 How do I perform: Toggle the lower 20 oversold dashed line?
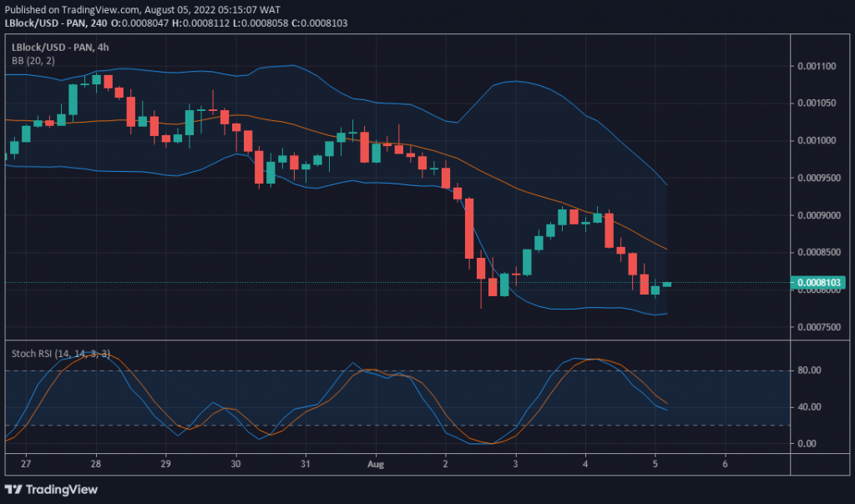click(x=250, y=426)
